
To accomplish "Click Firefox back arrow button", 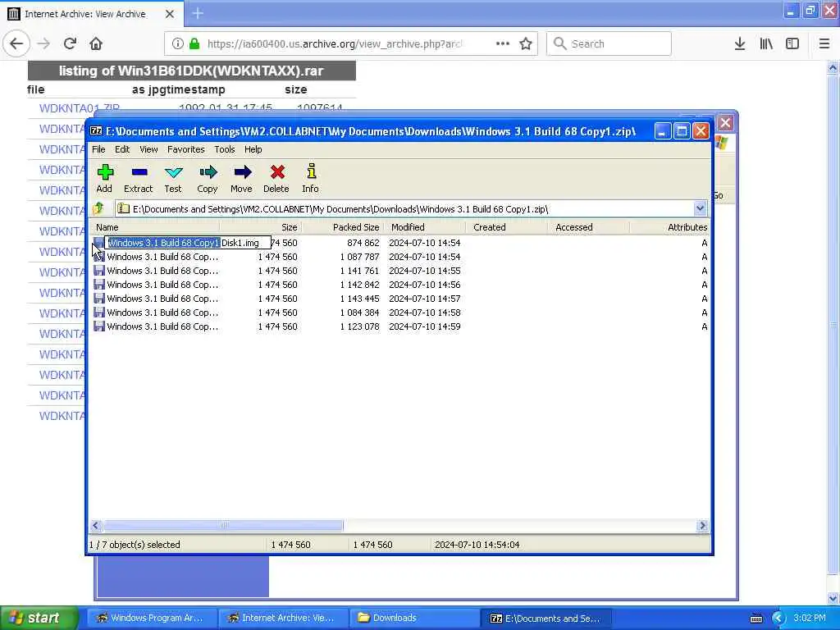I will tap(16, 43).
